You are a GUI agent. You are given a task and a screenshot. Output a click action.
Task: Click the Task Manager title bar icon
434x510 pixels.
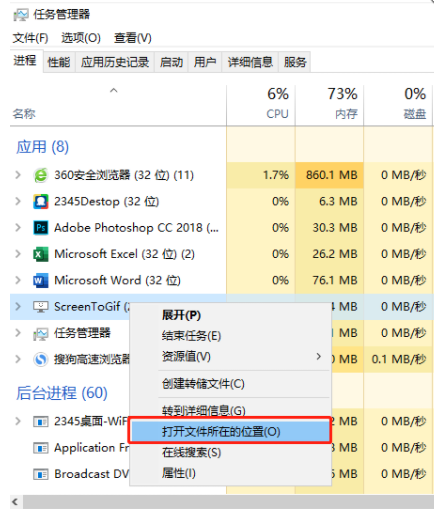pos(21,15)
